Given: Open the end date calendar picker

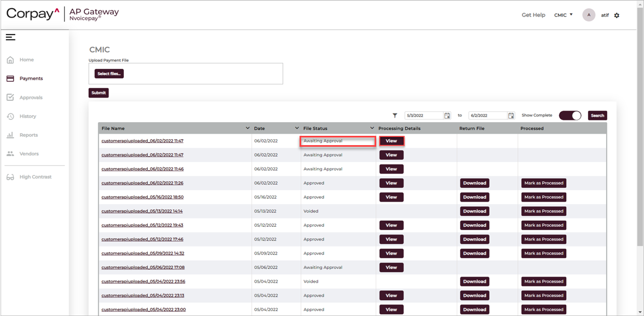Looking at the screenshot, I should (x=511, y=116).
